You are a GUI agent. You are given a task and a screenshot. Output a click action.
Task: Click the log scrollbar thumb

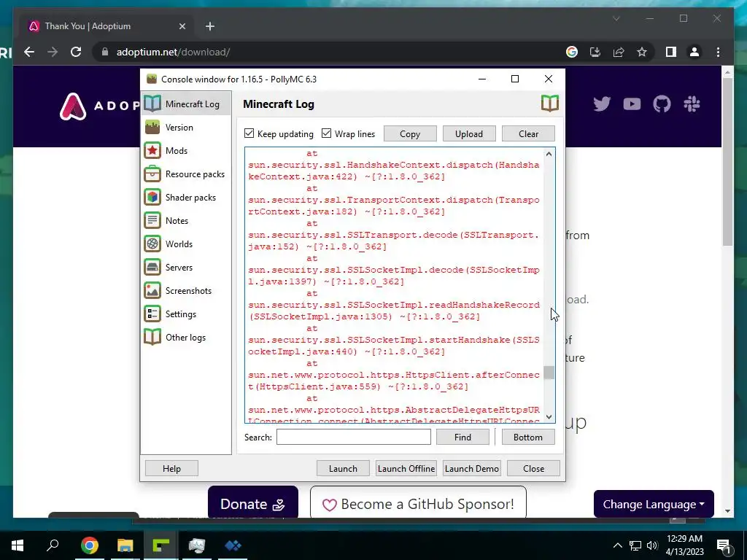pyautogui.click(x=549, y=373)
